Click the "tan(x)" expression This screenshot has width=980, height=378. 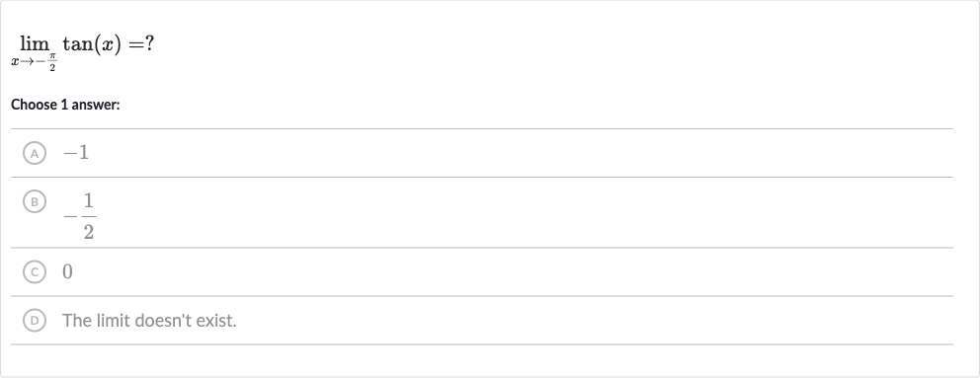point(92,44)
